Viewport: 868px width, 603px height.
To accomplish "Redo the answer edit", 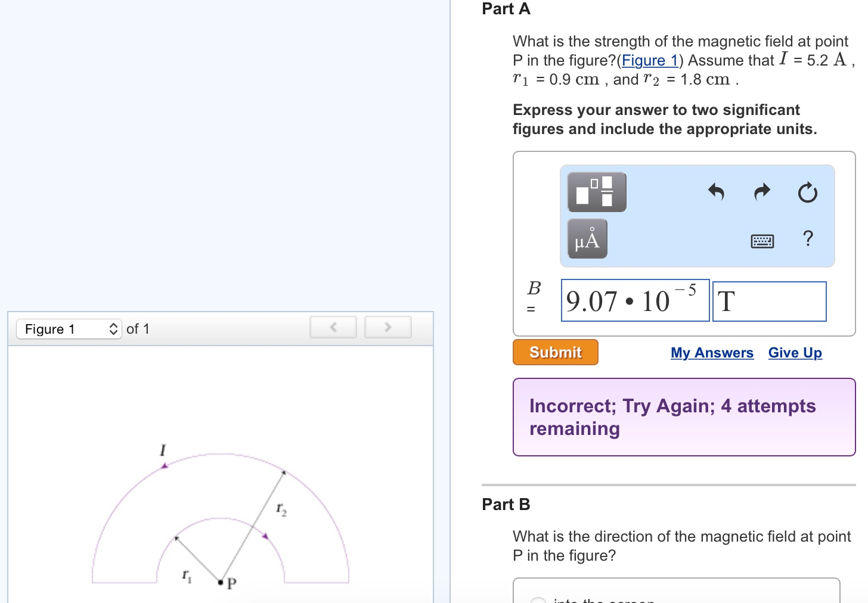I will (x=762, y=192).
